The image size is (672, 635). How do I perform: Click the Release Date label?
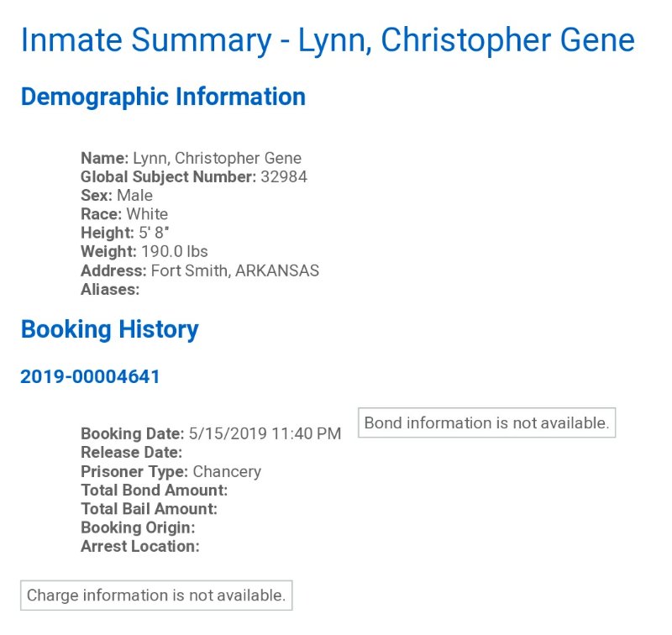click(x=132, y=453)
